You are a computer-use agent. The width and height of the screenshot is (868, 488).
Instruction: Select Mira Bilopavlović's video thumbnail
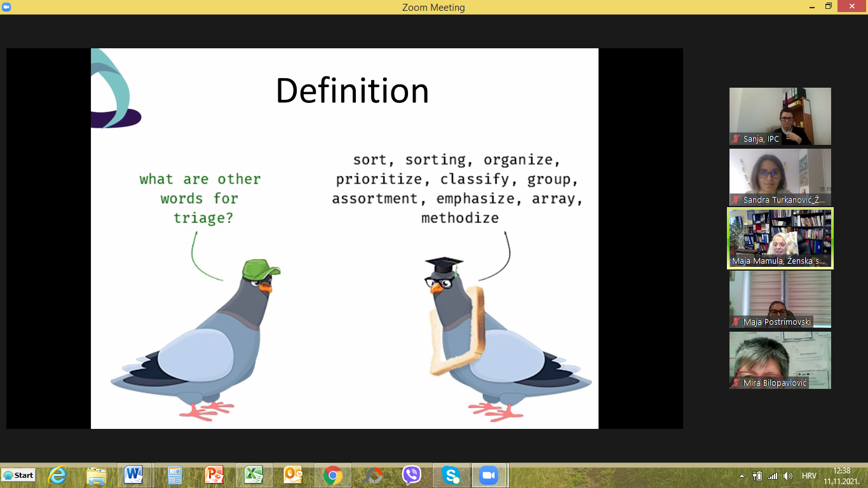(780, 360)
